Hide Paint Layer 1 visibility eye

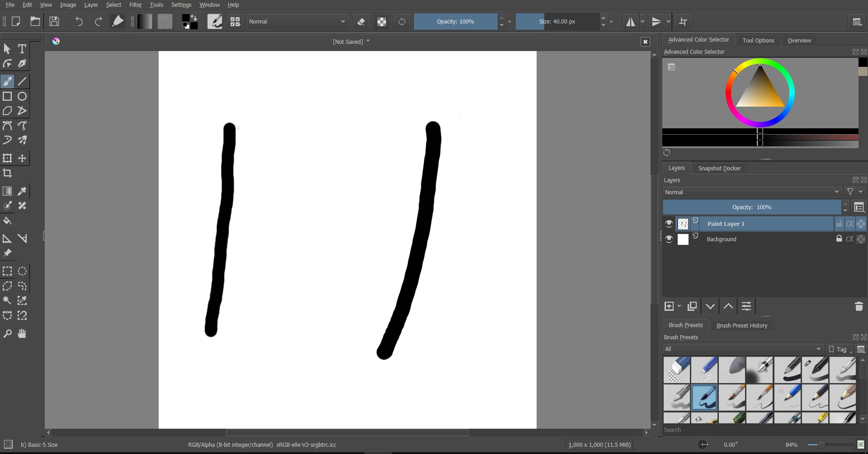tap(669, 224)
